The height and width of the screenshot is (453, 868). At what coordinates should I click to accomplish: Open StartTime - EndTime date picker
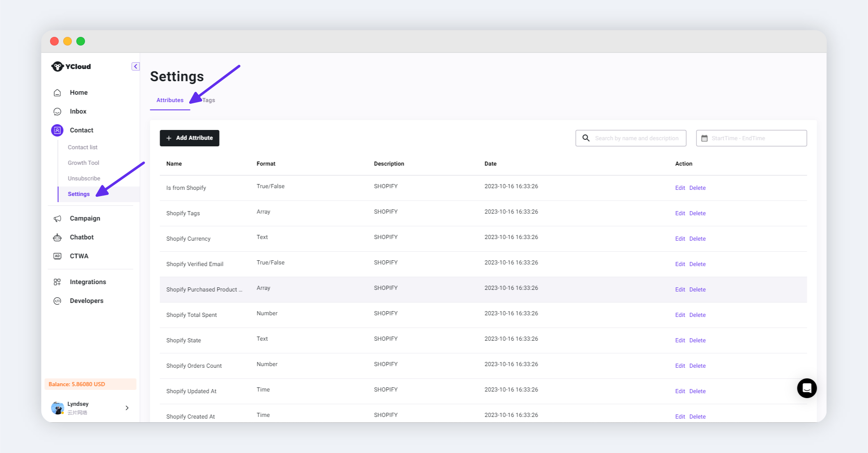[x=751, y=138]
